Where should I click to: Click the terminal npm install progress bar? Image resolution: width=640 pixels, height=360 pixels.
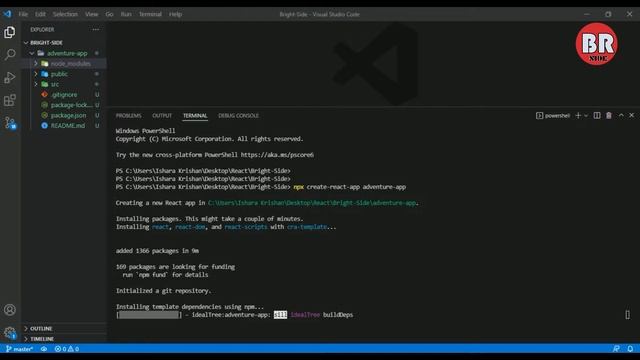pyautogui.click(x=149, y=315)
